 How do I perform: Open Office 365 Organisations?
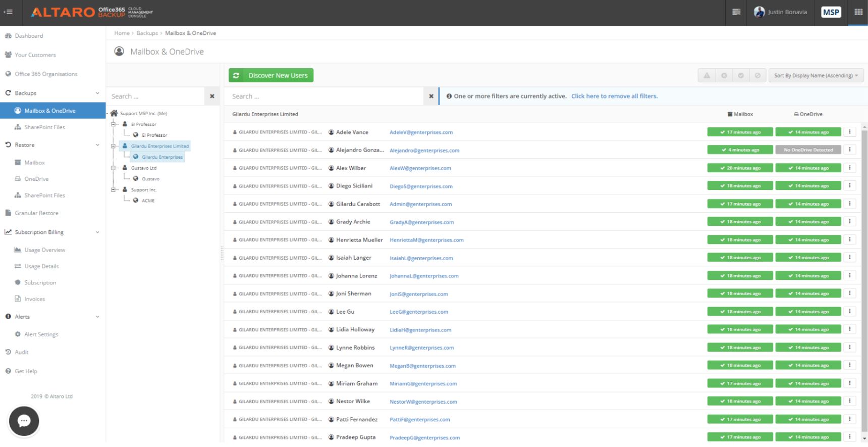pos(46,74)
